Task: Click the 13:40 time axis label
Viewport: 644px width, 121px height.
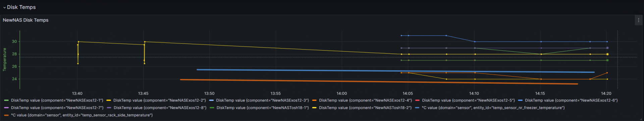Action: pyautogui.click(x=77, y=93)
